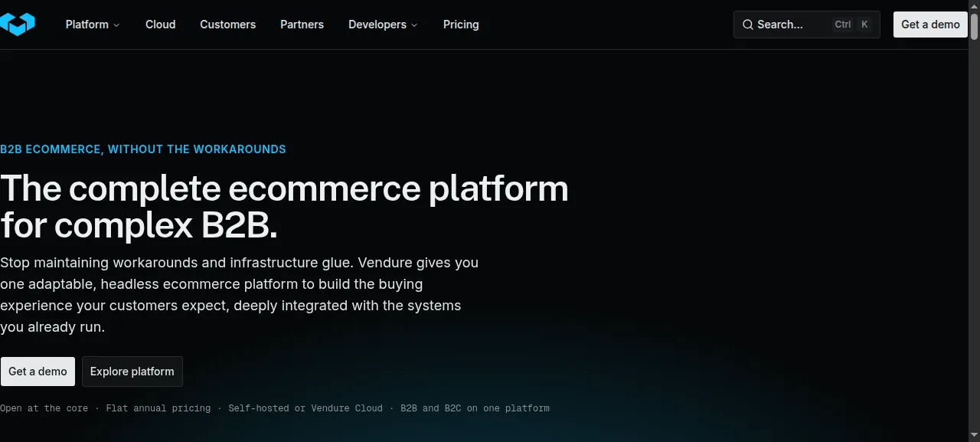Click the text Flat annual pricing
The image size is (980, 442).
pos(158,408)
